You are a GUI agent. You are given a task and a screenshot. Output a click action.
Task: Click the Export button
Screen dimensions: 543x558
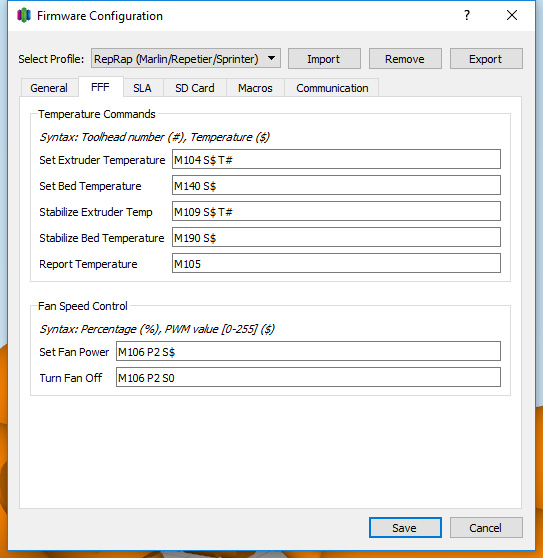[x=486, y=59]
